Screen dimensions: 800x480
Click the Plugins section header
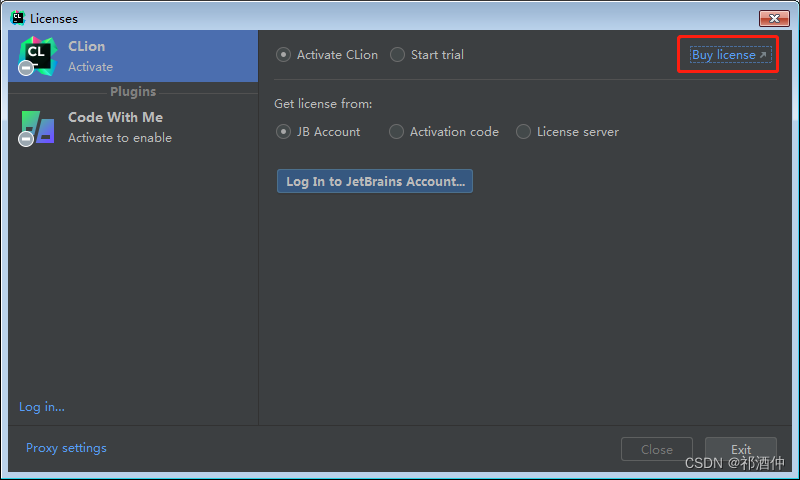133,92
